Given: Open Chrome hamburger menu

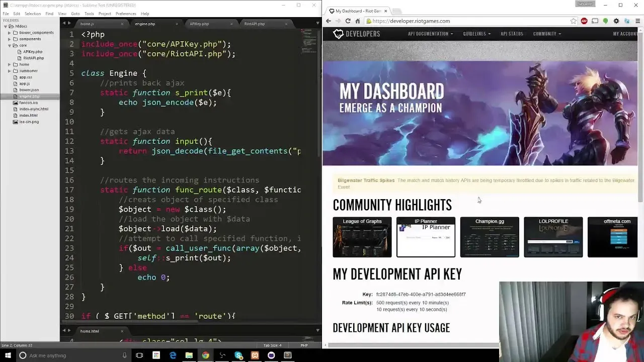Looking at the screenshot, I should pos(638,21).
